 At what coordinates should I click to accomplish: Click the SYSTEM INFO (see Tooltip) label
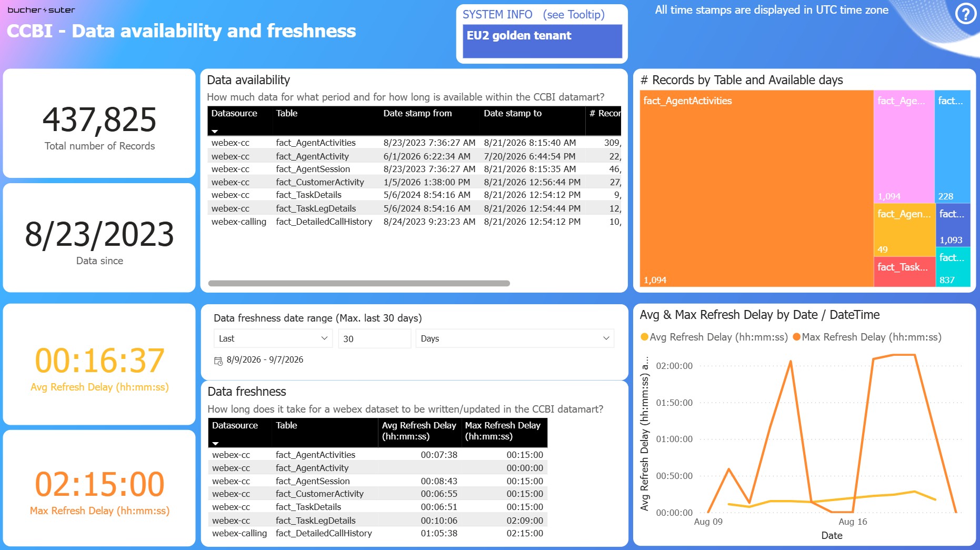pyautogui.click(x=533, y=15)
